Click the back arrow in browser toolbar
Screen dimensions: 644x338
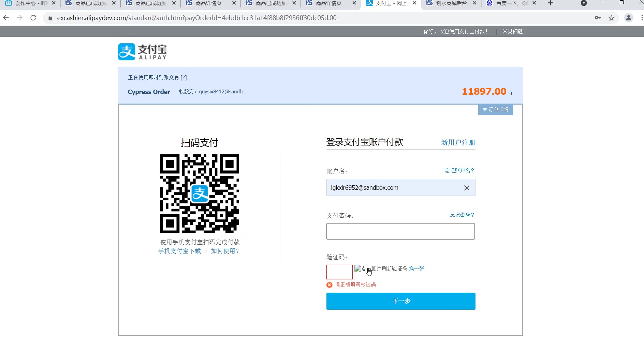point(6,18)
